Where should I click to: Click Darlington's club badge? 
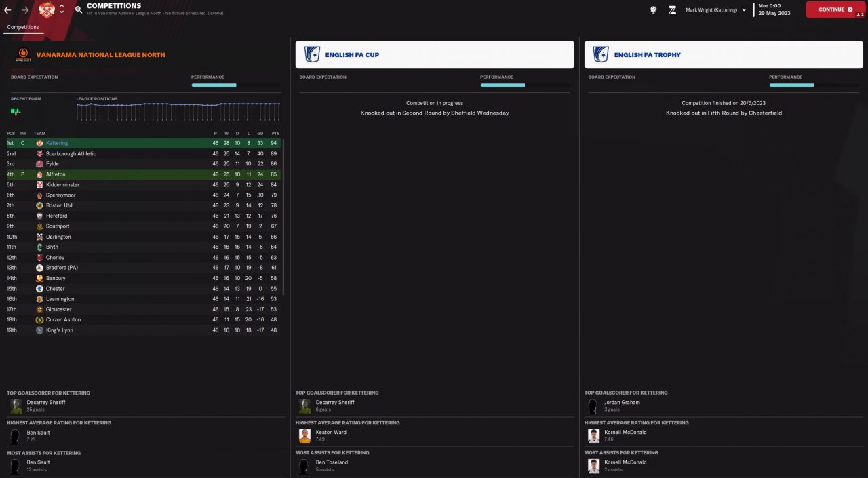(39, 237)
